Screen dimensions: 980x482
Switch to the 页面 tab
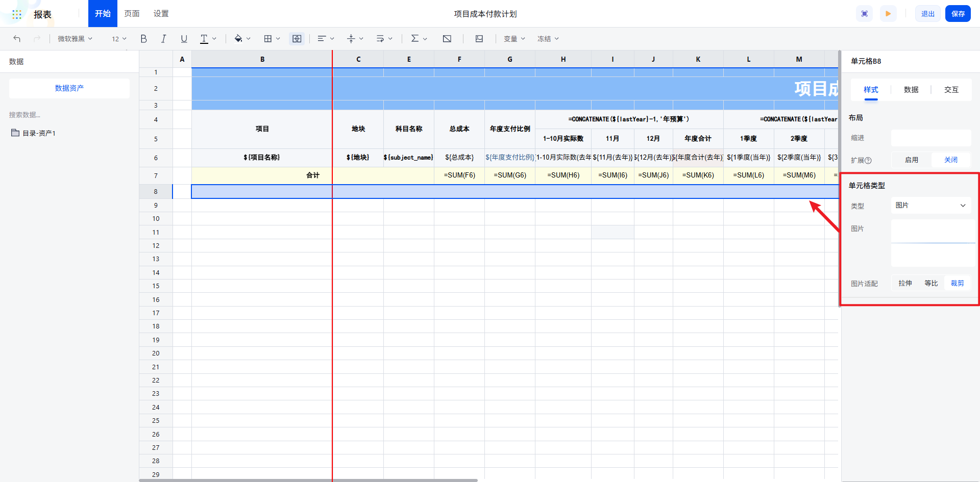(132, 14)
